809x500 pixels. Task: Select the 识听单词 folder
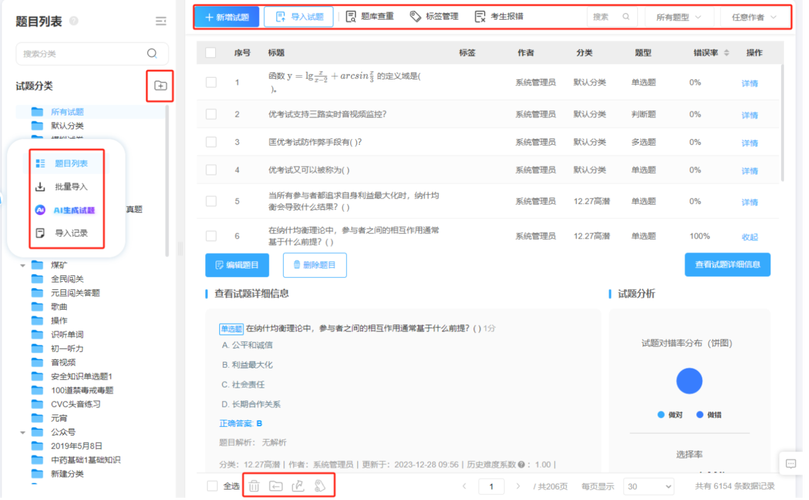[x=67, y=335]
